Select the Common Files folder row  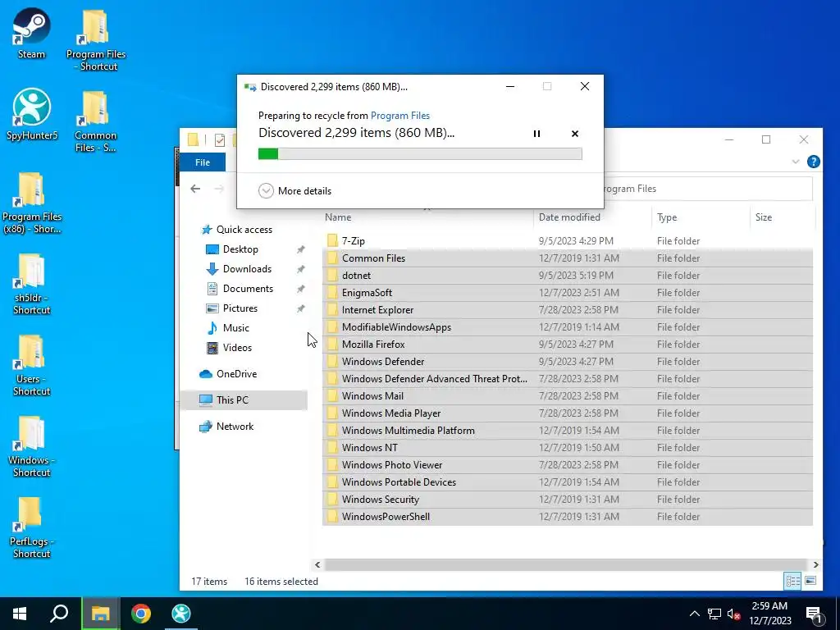pos(568,258)
